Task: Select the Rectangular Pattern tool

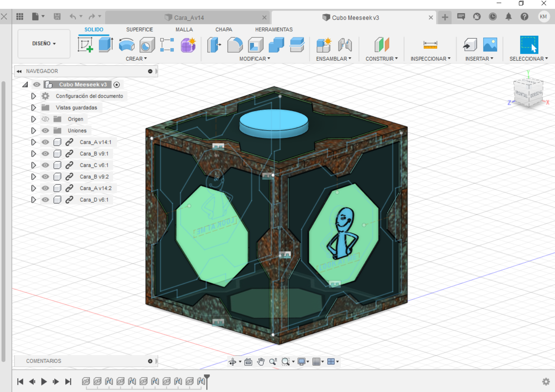Action: point(167,45)
